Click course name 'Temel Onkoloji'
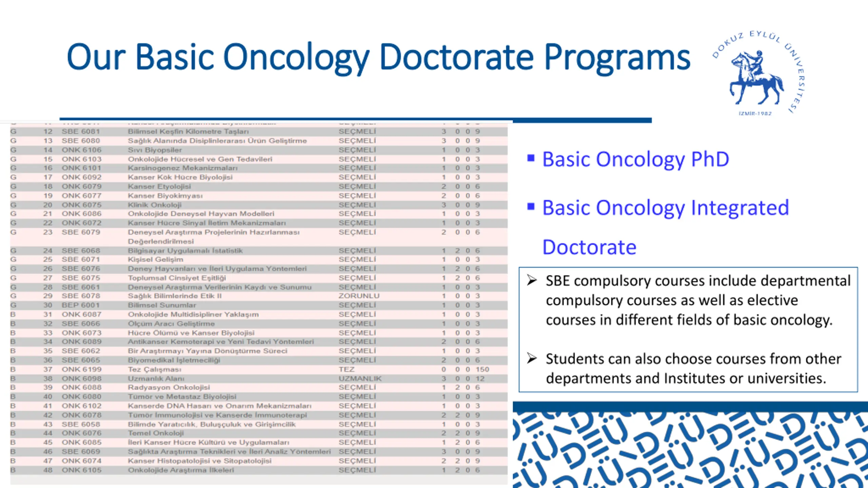The height and width of the screenshot is (488, 868). 156,433
